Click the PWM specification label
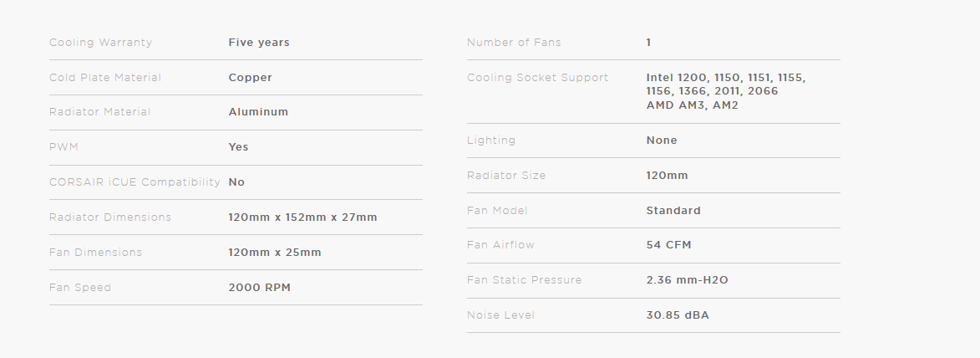980x358 pixels. point(63,147)
